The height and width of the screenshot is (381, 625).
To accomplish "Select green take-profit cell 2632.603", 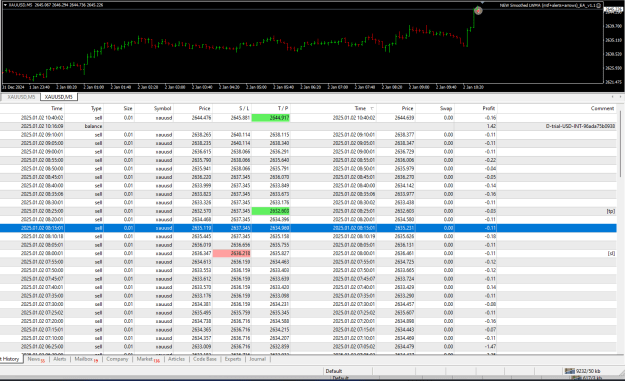I will [x=271, y=211].
